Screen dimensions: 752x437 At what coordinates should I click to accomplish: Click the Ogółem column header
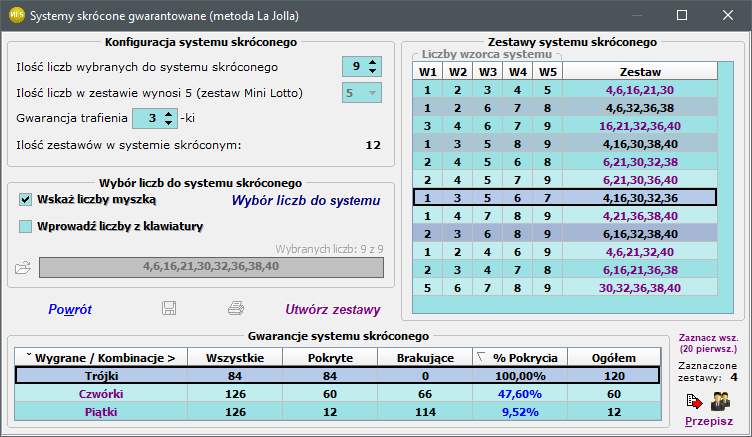[x=614, y=358]
